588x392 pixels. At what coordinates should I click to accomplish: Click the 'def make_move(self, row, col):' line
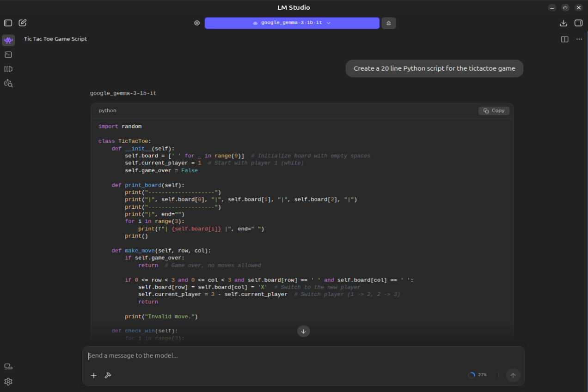click(161, 251)
